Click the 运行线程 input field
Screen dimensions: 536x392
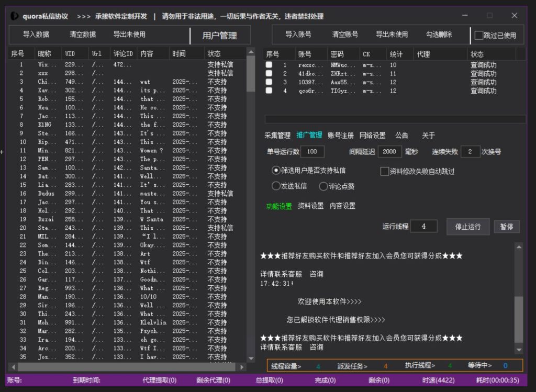coord(423,226)
